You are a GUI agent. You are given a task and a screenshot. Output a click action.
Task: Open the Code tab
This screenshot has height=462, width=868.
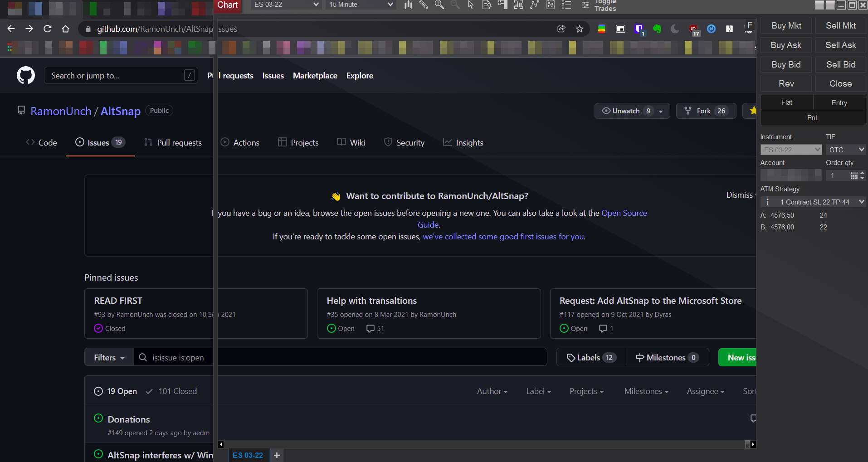[x=41, y=142]
